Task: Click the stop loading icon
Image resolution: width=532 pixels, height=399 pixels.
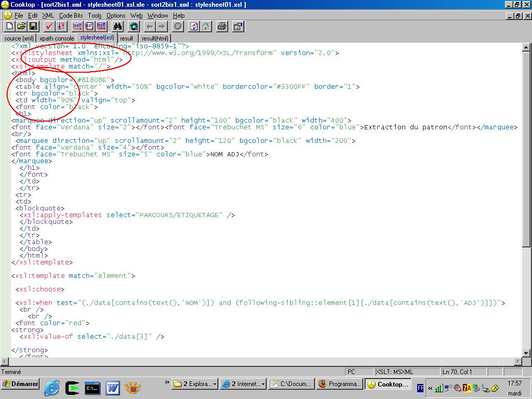Action: [178, 26]
